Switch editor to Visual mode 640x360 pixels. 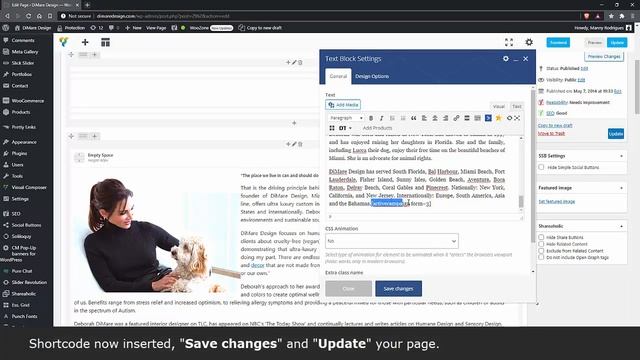(x=498, y=107)
